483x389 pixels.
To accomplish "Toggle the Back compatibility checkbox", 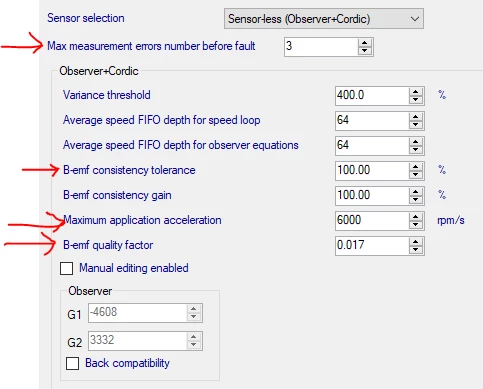I will tap(73, 363).
